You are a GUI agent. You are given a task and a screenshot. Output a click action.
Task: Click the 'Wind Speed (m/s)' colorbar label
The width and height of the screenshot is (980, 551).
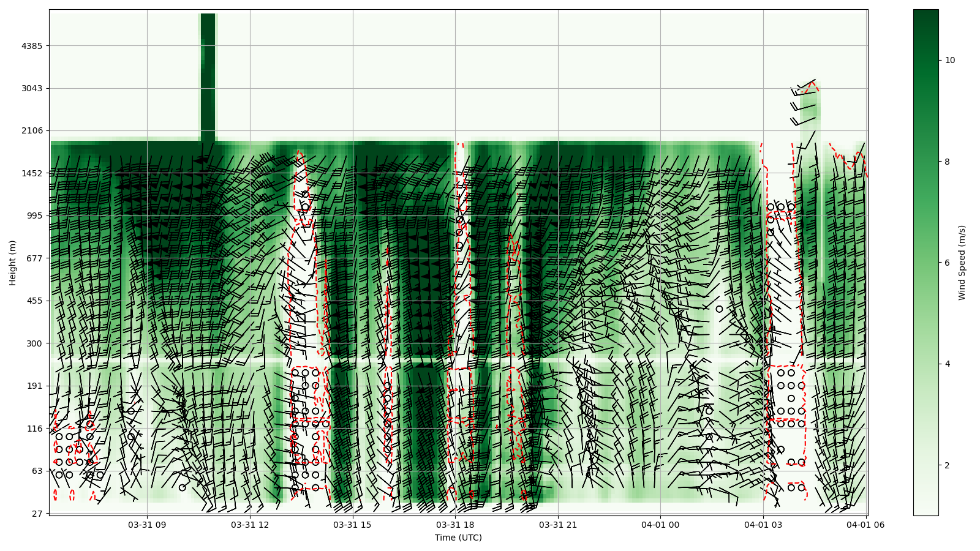coord(962,263)
